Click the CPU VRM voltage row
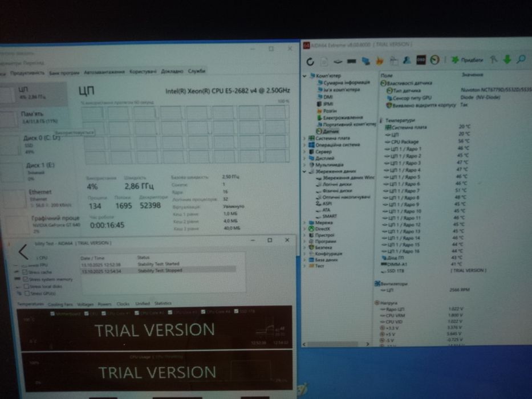Viewport: 532px width, 399px height. point(421,315)
